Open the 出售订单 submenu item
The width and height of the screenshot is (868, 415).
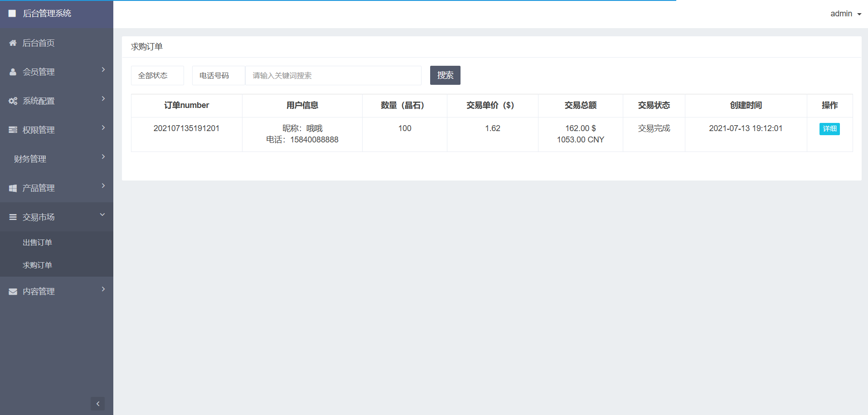(x=38, y=243)
